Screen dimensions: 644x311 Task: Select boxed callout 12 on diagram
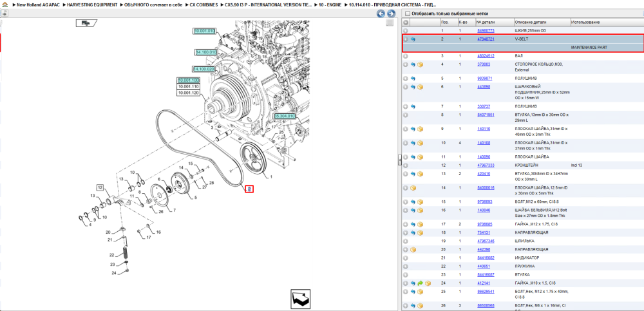(x=100, y=187)
